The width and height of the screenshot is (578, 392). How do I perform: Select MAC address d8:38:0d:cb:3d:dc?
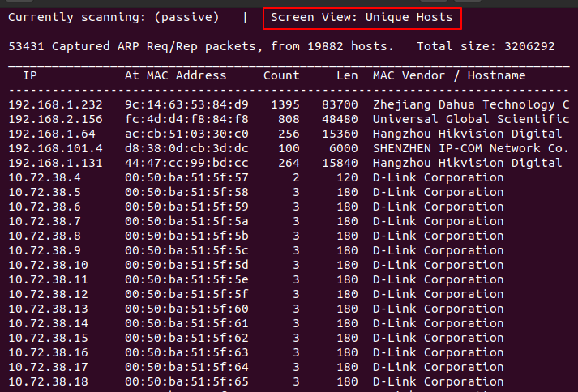point(186,148)
